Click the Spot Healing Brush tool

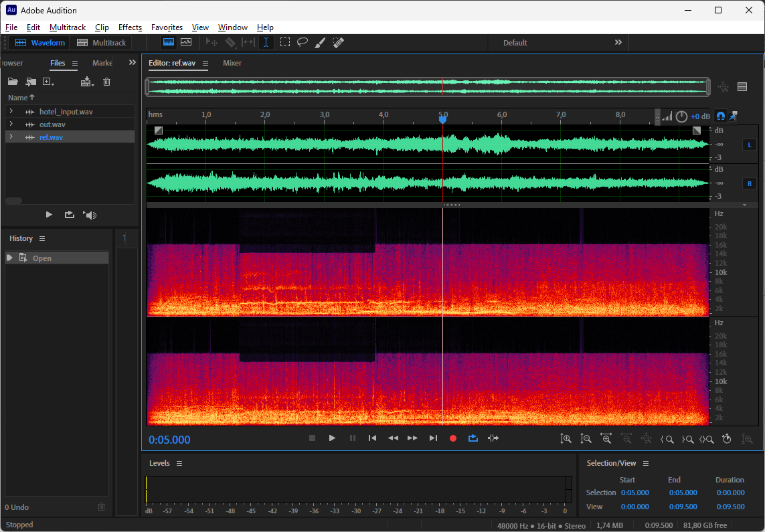tap(338, 42)
